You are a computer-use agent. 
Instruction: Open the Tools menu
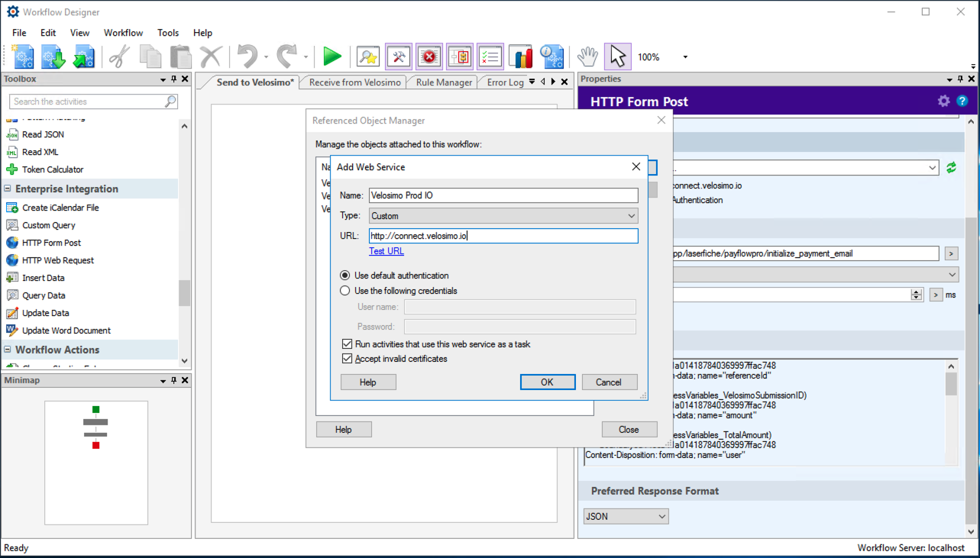click(x=168, y=33)
